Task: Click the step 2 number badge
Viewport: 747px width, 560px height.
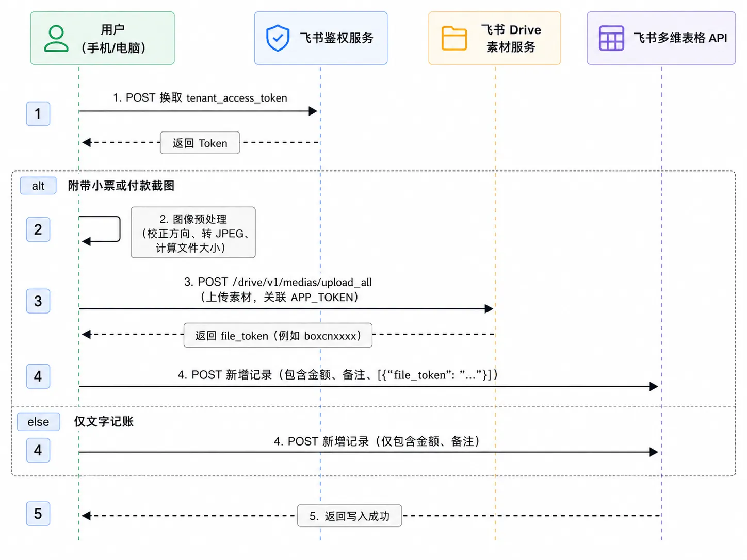Action: pos(38,229)
